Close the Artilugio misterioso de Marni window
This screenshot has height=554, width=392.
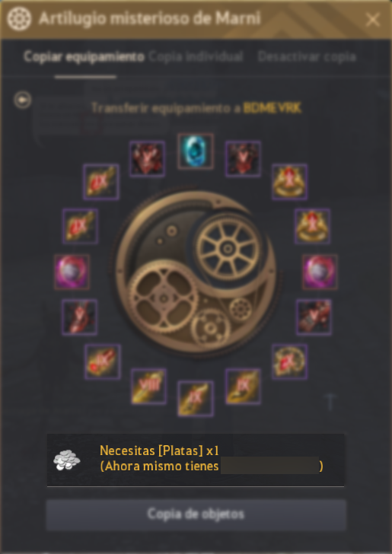(372, 20)
